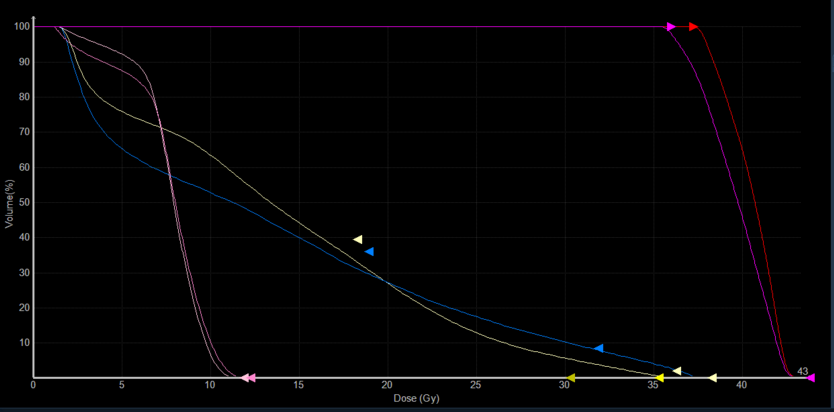Click the magenta right-pointing marker at 100% volume

click(x=671, y=27)
